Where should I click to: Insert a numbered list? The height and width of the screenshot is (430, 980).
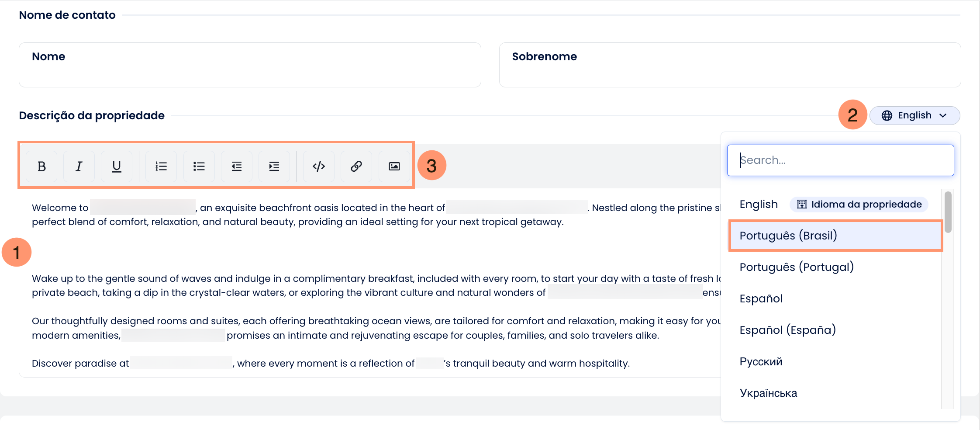pyautogui.click(x=161, y=166)
